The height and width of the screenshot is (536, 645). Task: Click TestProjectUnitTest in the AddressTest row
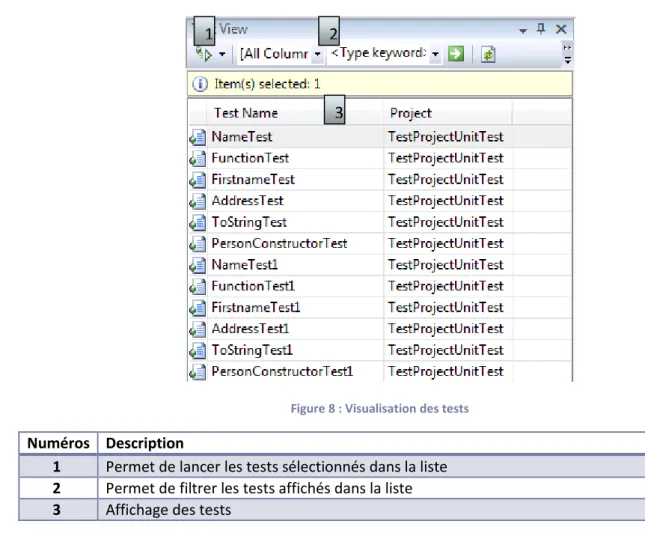445,201
